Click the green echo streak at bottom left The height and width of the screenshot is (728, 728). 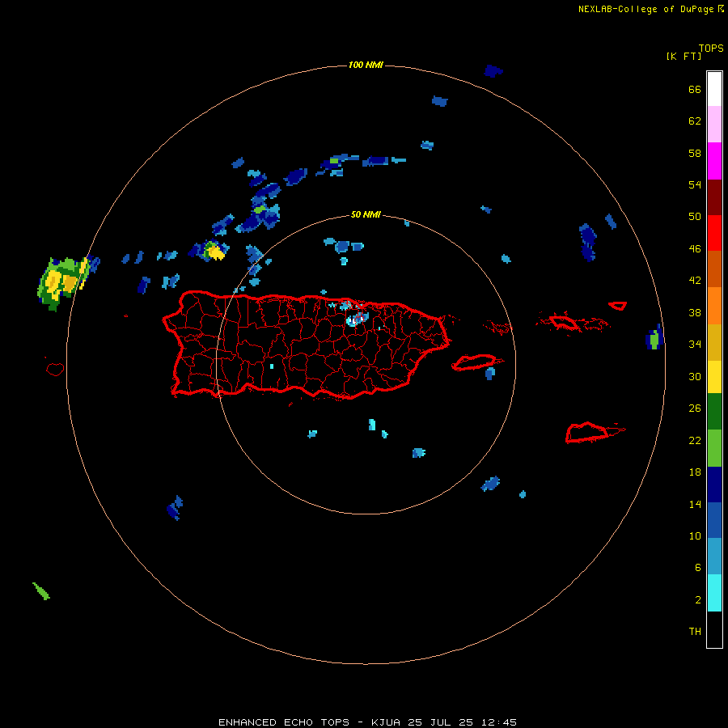(41, 591)
